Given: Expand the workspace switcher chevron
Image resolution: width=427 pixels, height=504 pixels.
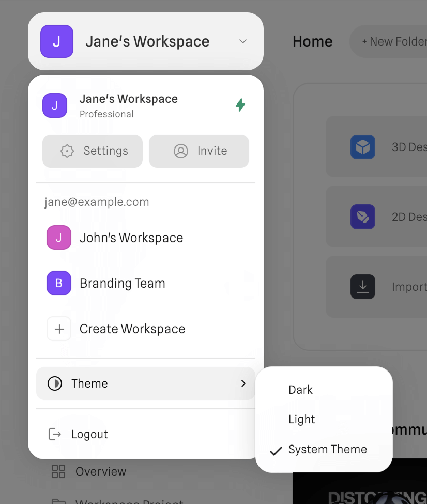Looking at the screenshot, I should tap(242, 41).
